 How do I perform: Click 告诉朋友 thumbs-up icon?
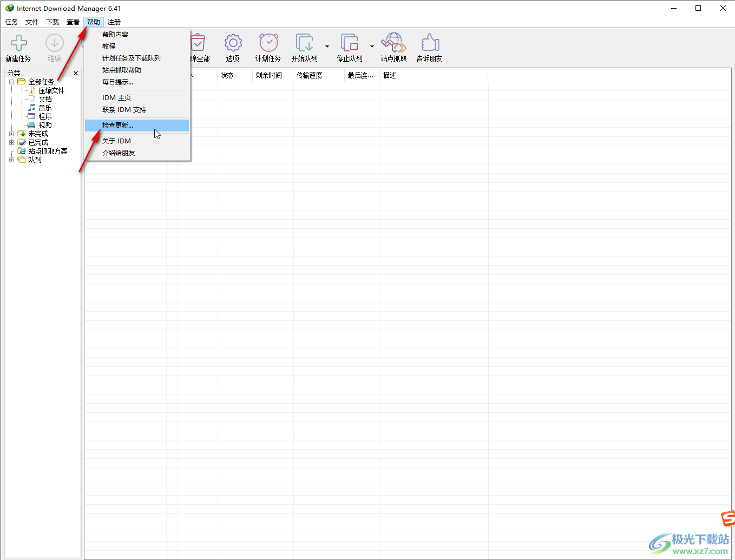(430, 43)
